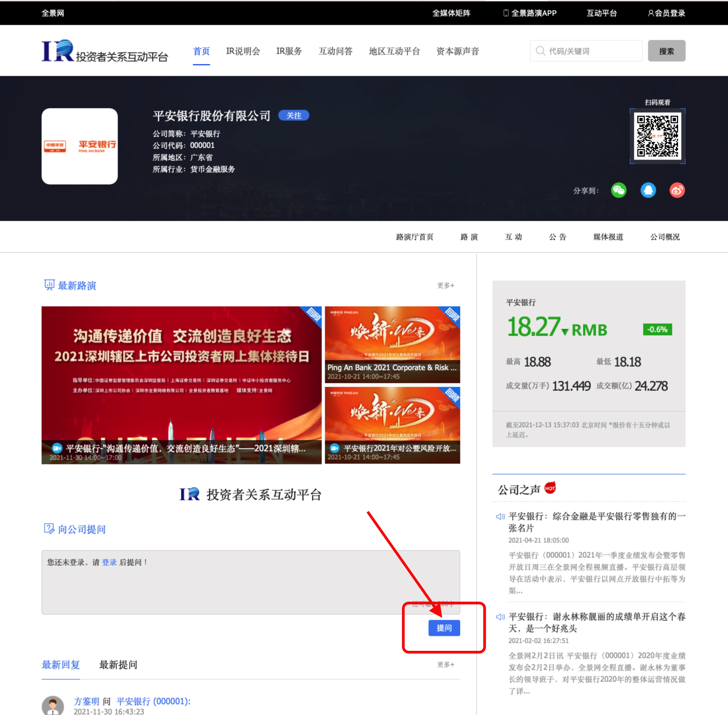
Task: Switch to 媒体报道 tab
Action: (608, 237)
